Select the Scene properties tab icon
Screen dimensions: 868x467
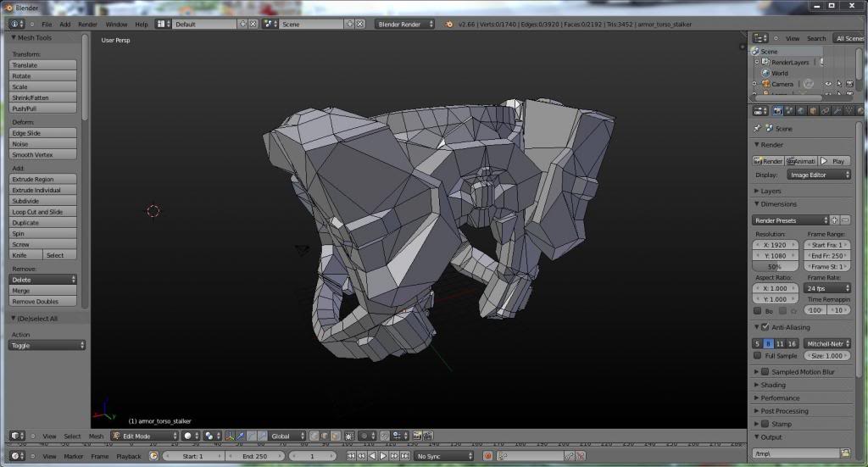(x=789, y=111)
